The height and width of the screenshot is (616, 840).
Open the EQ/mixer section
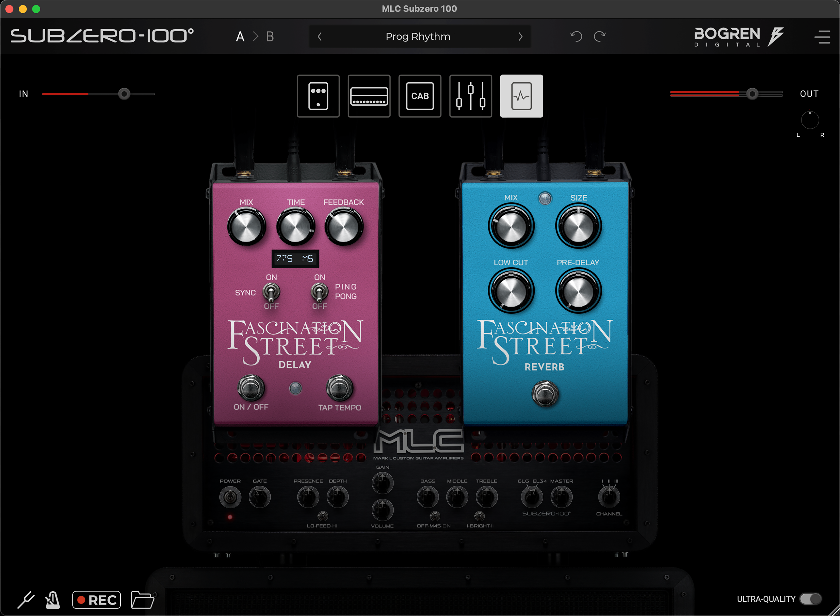pyautogui.click(x=470, y=96)
